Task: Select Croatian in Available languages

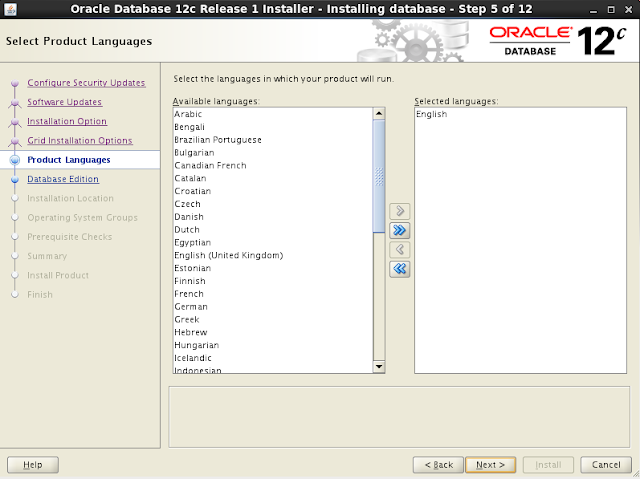Action: coord(273,191)
